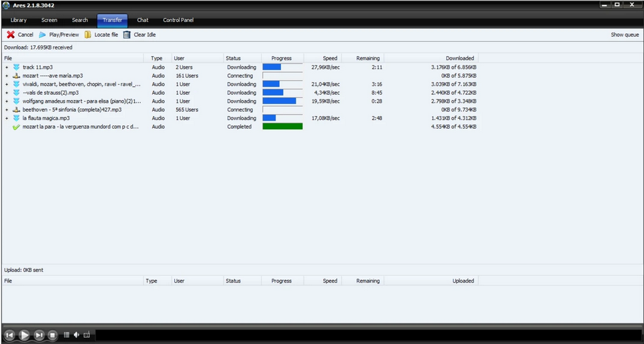The image size is (644, 344).
Task: Sort downloads by Remaining column header
Action: 362,58
